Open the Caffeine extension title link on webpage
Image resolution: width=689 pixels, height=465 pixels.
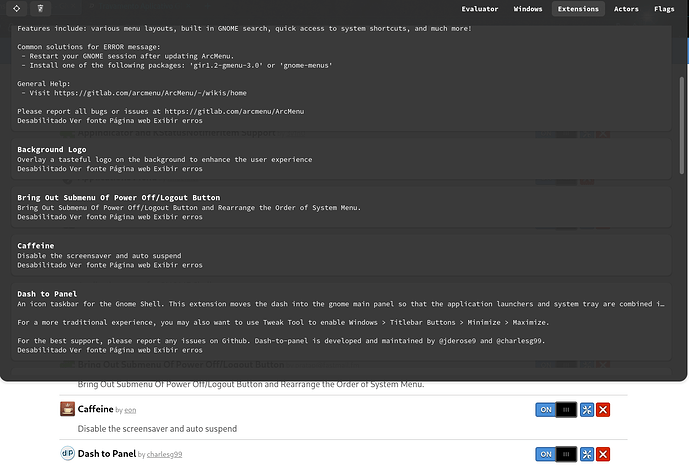tap(95, 409)
